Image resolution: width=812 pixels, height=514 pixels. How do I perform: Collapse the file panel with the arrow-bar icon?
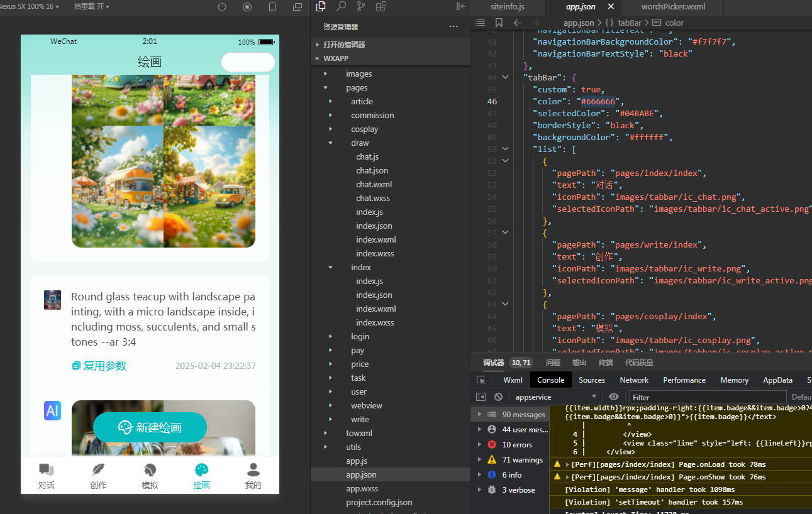461,6
